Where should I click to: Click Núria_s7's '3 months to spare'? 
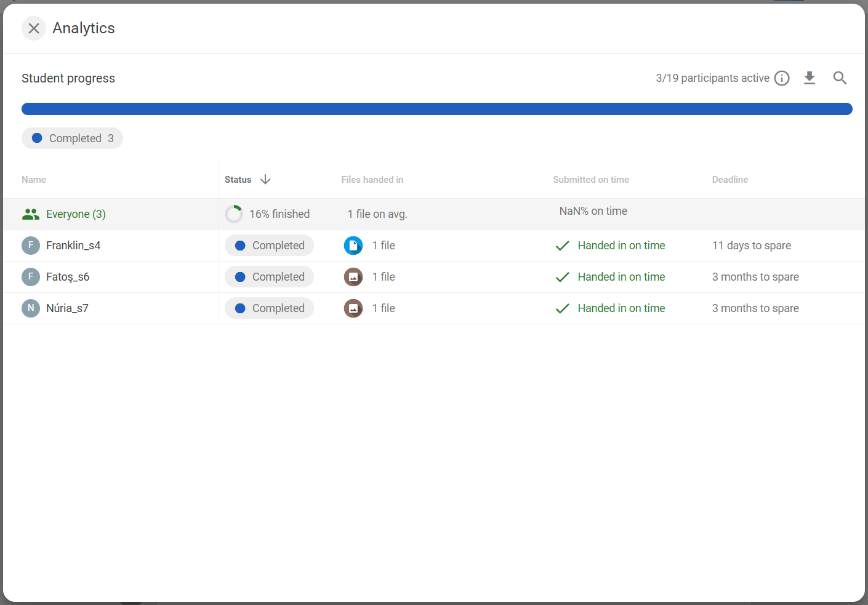click(x=755, y=308)
